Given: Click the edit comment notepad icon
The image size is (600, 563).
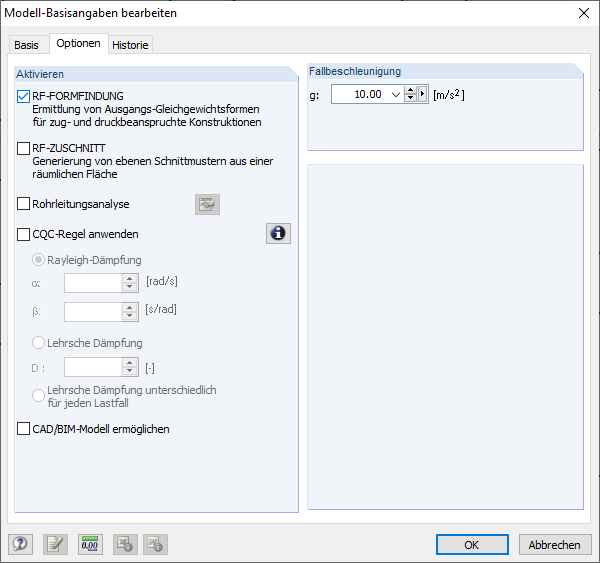Looking at the screenshot, I should click(x=55, y=544).
